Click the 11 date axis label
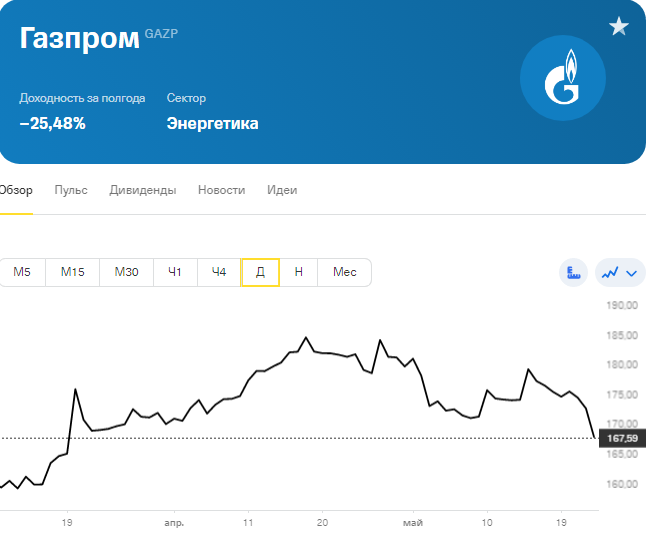Screen dimensions: 647x539 (x=248, y=522)
